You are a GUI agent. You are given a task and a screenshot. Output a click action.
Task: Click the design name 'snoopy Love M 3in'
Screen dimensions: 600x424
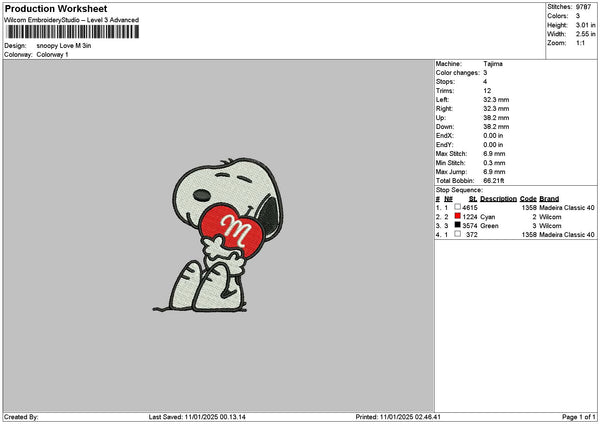(x=64, y=46)
